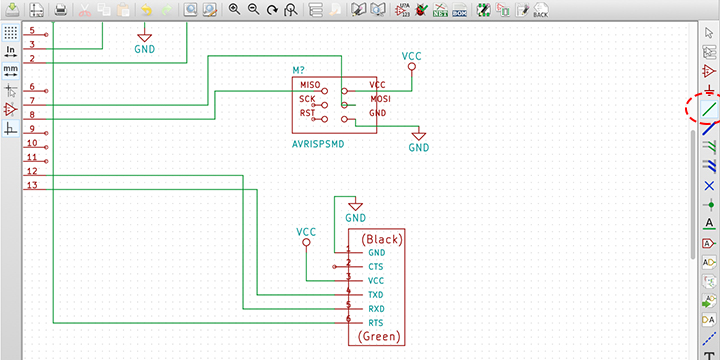Open Pcbnew layout editor icon
Image resolution: width=720 pixels, height=360 pixels.
[x=522, y=9]
